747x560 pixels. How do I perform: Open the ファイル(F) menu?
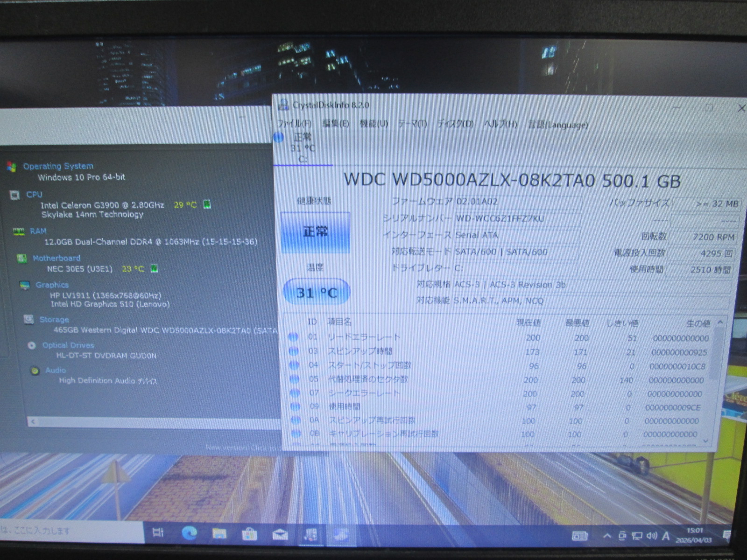(x=294, y=124)
